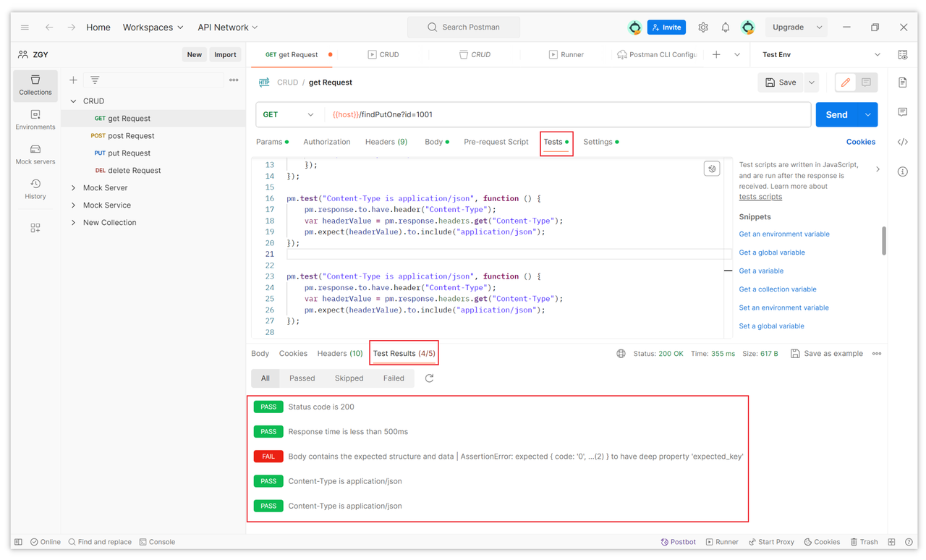
Task: Open request info icon in right sidebar
Action: [x=903, y=171]
